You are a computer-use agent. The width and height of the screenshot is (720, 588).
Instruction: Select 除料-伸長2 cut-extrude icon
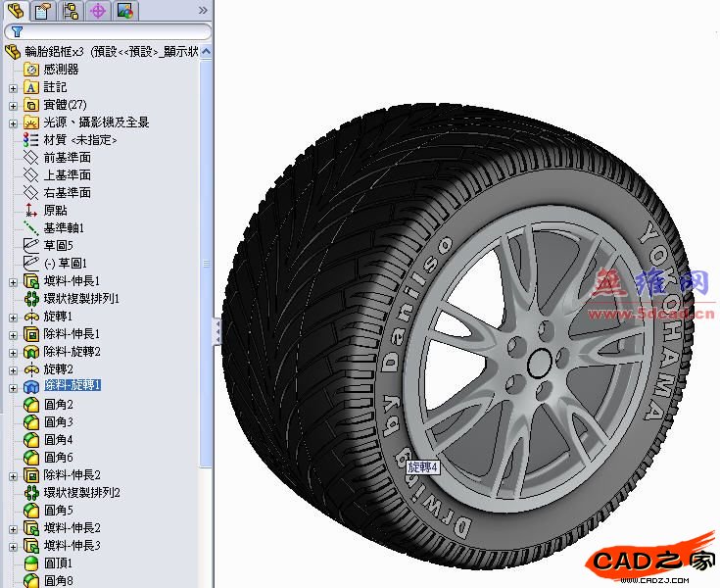(31, 474)
